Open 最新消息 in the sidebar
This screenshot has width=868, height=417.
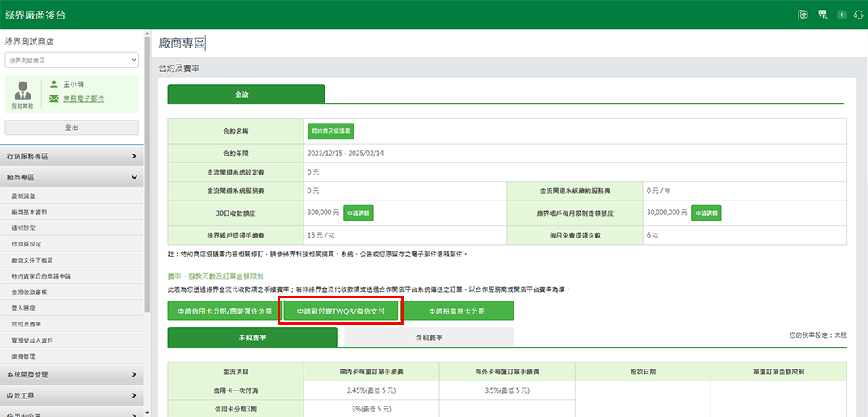(x=23, y=196)
